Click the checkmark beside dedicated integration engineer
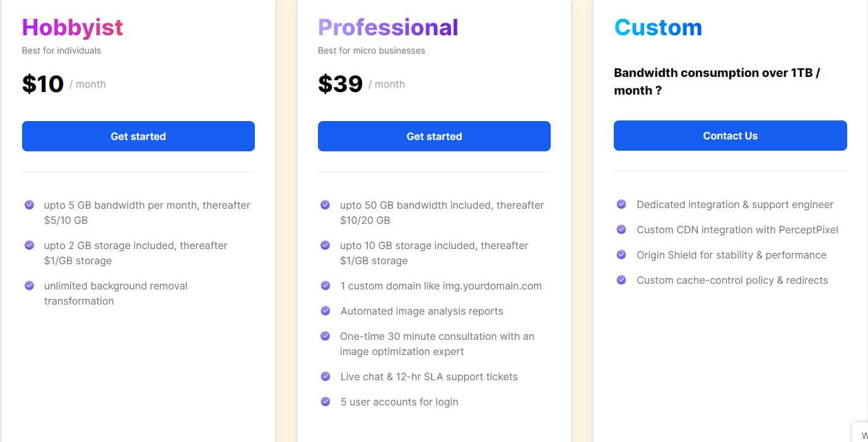The width and height of the screenshot is (868, 442). pyautogui.click(x=621, y=204)
